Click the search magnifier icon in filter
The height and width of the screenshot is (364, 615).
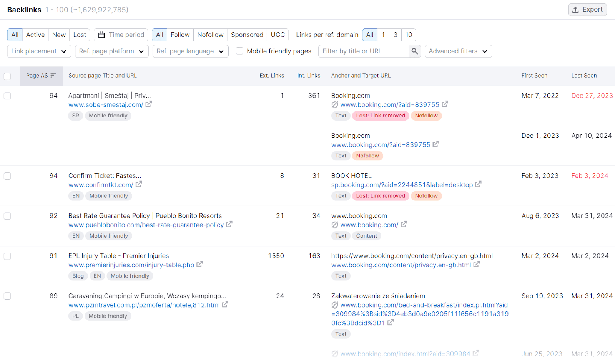pos(414,51)
